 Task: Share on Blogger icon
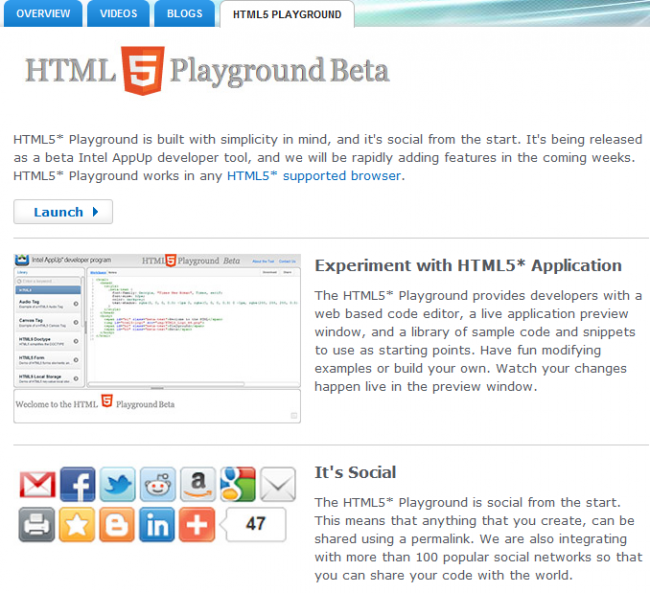pos(117,524)
